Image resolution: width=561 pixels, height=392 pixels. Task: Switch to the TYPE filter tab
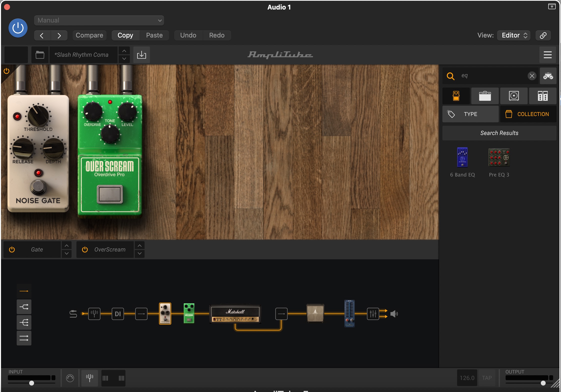point(470,114)
